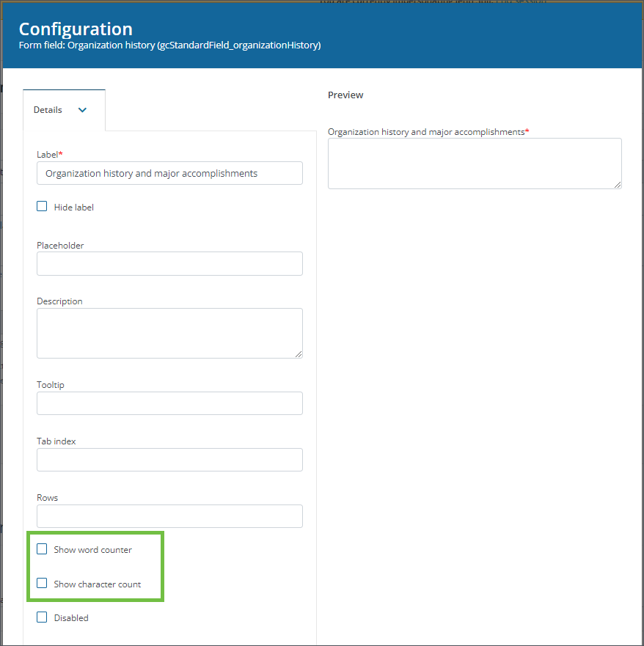The width and height of the screenshot is (644, 646).
Task: Click the Tab index input field
Action: [x=169, y=460]
